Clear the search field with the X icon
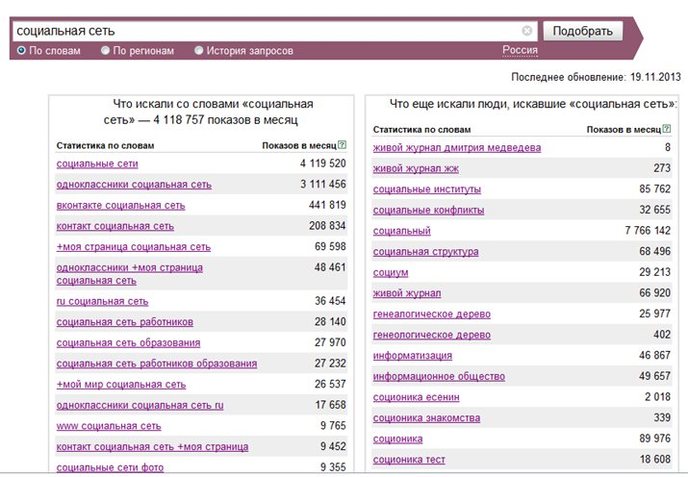This screenshot has width=688, height=477. tap(527, 30)
